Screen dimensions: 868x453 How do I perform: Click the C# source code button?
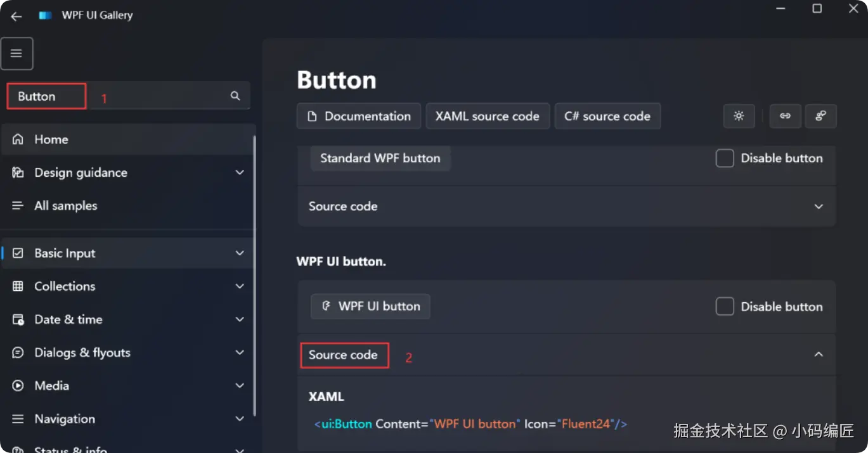tap(607, 117)
